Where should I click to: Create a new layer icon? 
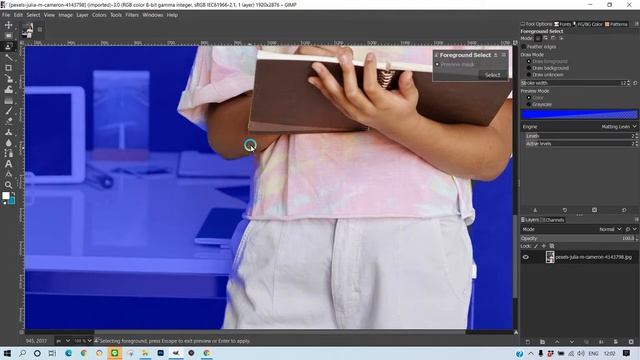[x=528, y=342]
